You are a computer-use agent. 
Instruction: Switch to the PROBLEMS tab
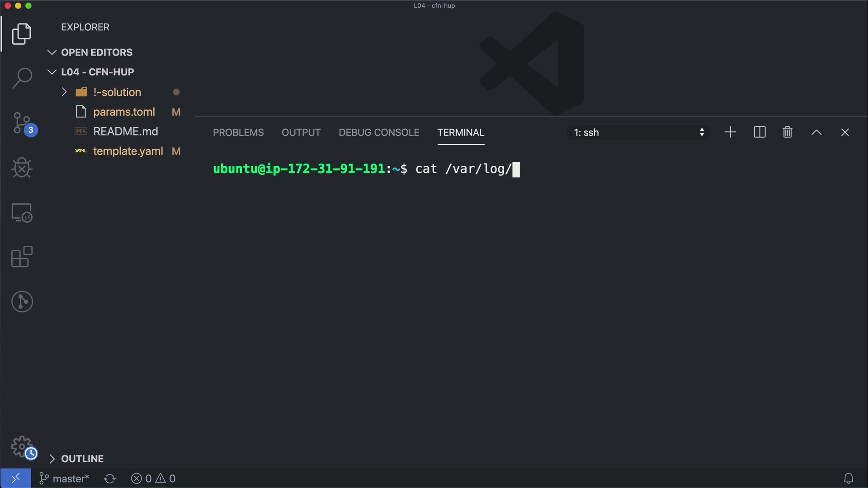[x=238, y=132]
